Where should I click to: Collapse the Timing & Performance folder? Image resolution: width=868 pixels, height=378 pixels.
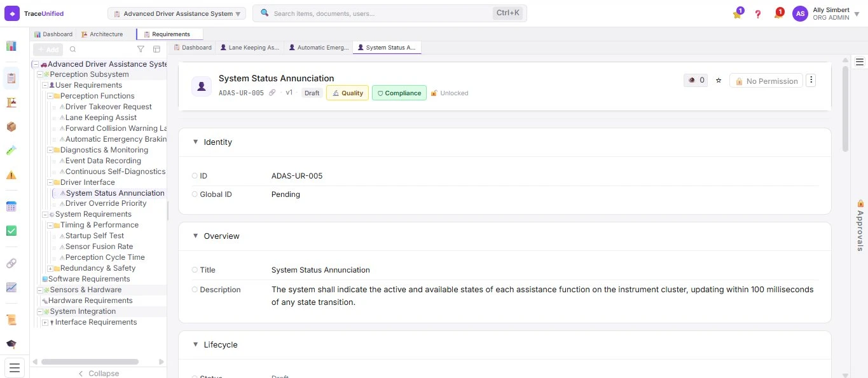50,225
